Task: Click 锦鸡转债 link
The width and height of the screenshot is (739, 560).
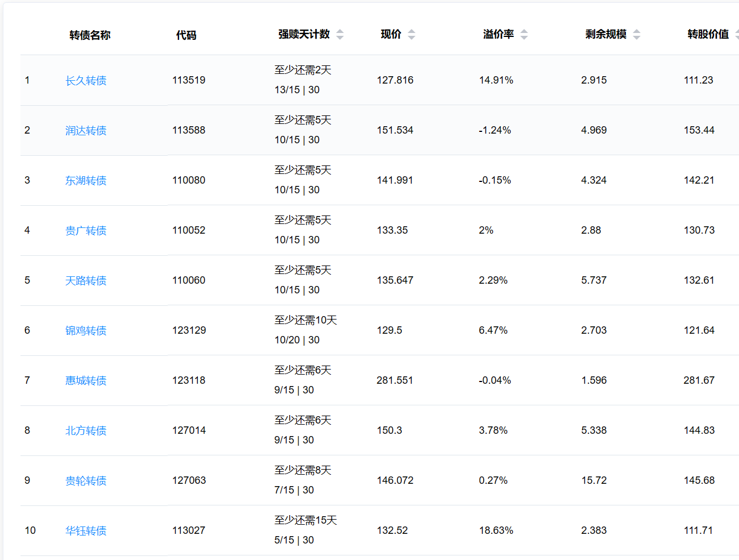Action: (86, 331)
